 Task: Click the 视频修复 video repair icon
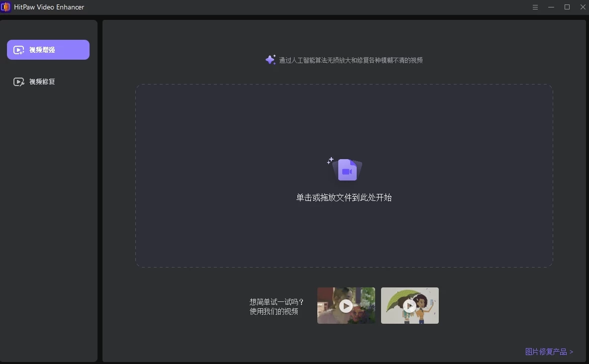click(x=19, y=82)
